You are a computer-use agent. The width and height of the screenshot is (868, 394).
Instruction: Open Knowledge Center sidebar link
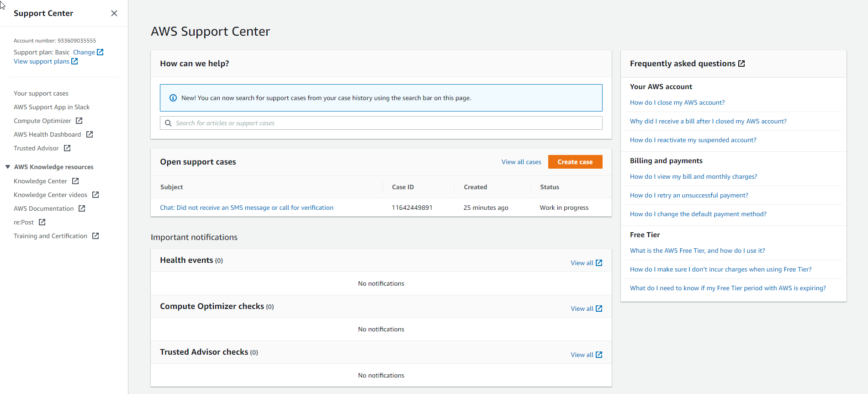tap(41, 181)
